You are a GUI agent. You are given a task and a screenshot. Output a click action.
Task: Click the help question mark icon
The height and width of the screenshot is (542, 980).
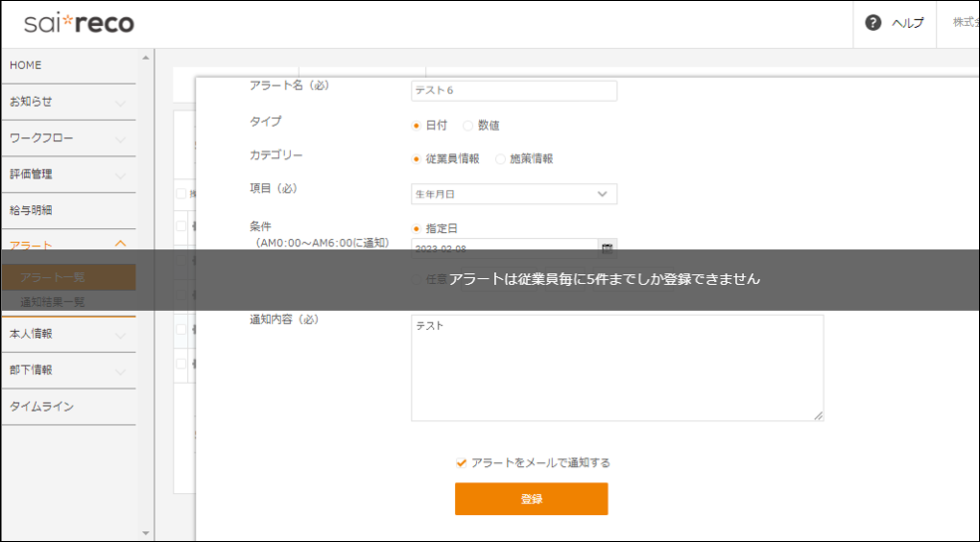[873, 23]
